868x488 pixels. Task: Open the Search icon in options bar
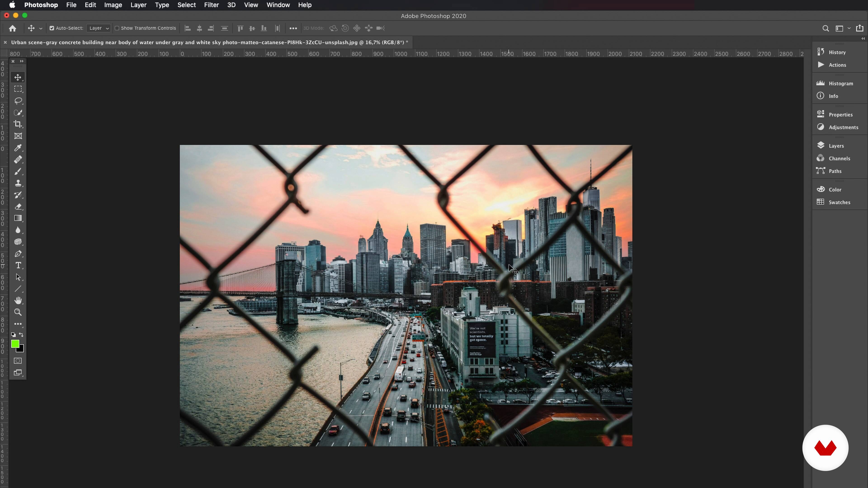coord(825,28)
